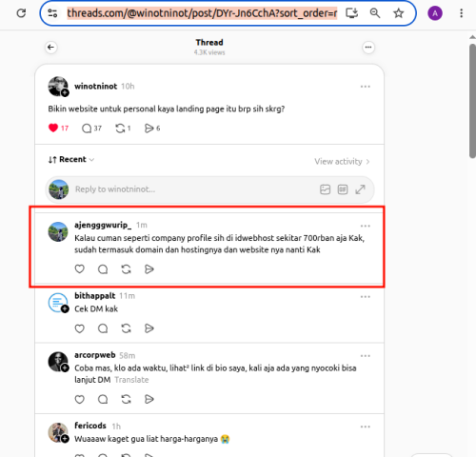Like ajengggwurip_'s reply

pyautogui.click(x=79, y=269)
